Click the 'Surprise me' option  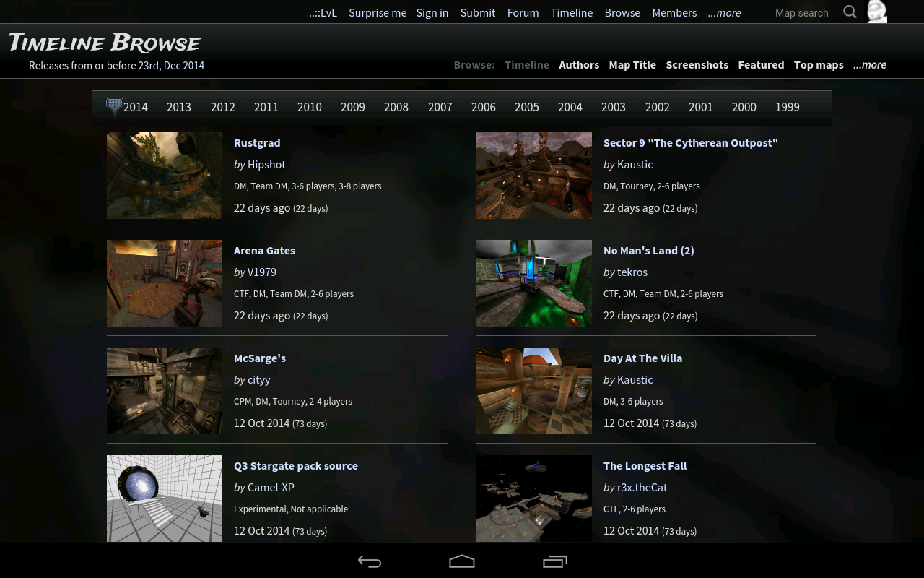pos(378,12)
